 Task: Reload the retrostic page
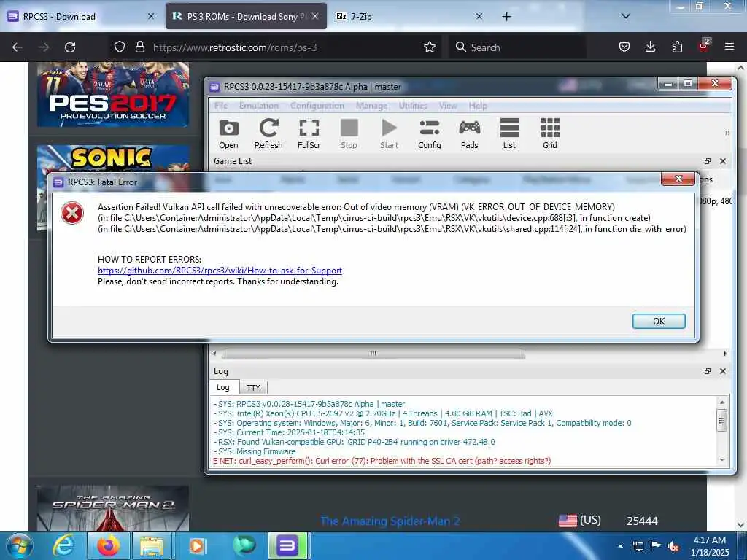pyautogui.click(x=70, y=47)
